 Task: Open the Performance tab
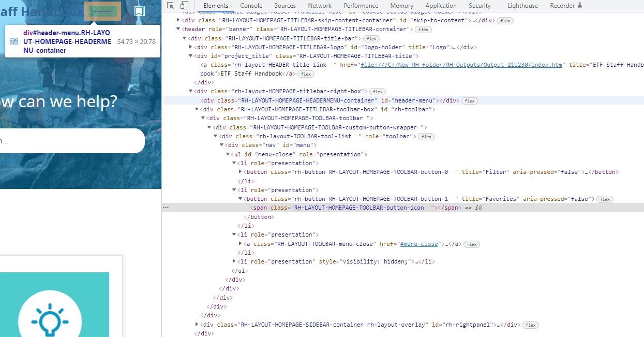pyautogui.click(x=361, y=6)
